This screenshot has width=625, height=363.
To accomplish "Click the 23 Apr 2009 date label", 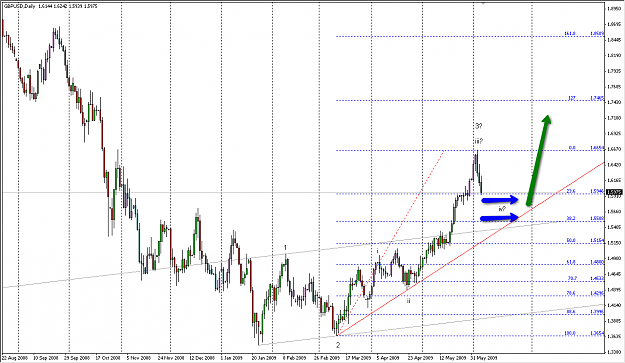I will click(x=421, y=358).
